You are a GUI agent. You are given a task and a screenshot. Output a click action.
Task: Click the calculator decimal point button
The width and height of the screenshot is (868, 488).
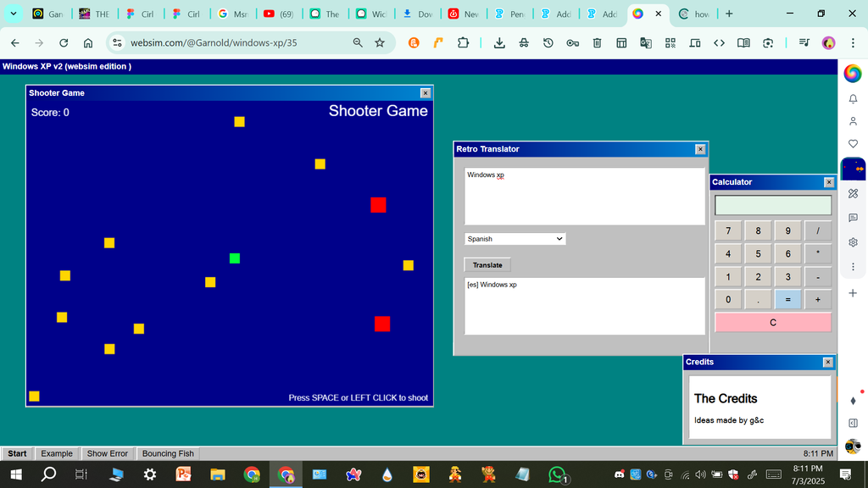tap(758, 299)
